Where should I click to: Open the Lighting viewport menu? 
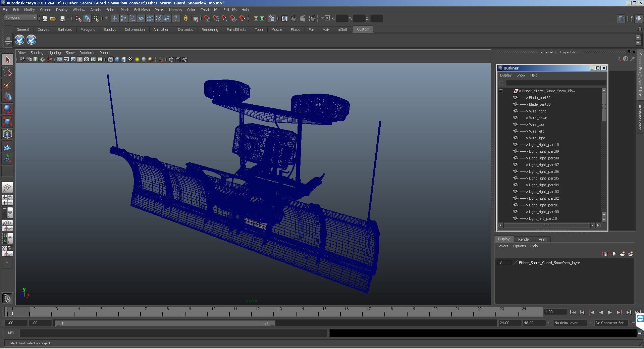coord(54,53)
